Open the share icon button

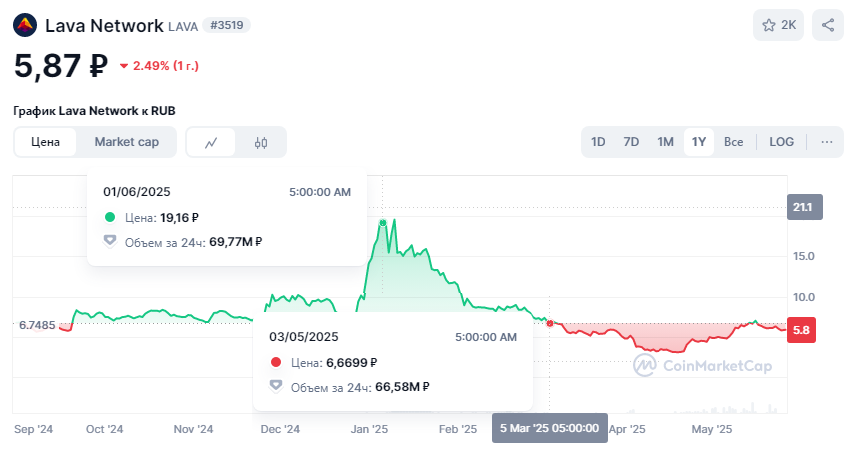pyautogui.click(x=827, y=25)
